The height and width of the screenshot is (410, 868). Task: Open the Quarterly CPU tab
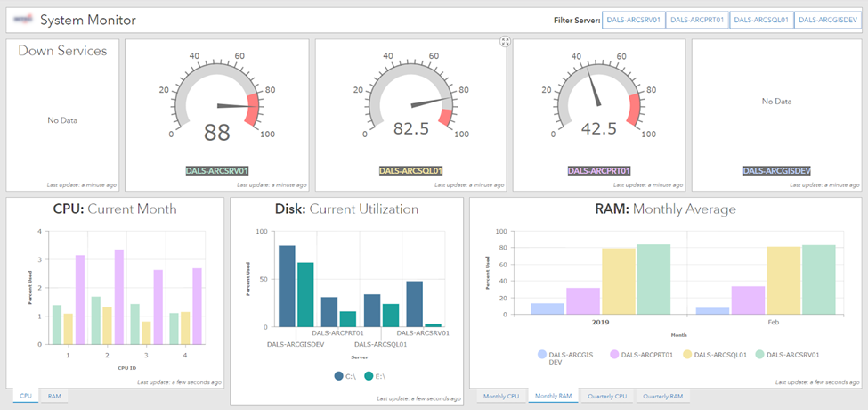(x=607, y=396)
